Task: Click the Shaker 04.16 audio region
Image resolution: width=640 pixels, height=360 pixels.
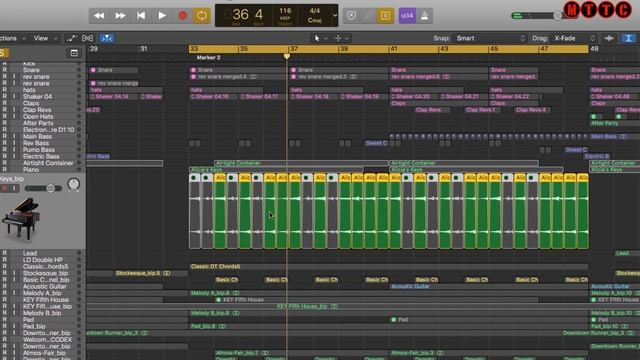Action: point(214,97)
